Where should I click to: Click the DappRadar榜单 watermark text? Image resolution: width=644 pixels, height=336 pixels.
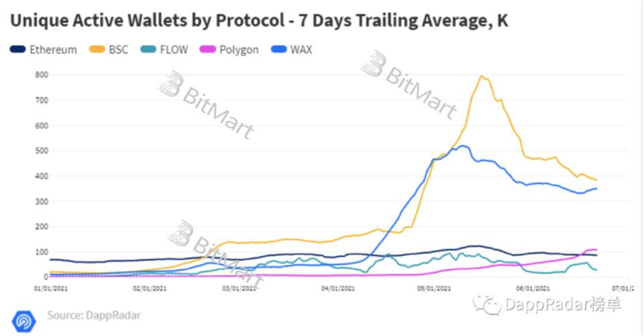pyautogui.click(x=563, y=304)
